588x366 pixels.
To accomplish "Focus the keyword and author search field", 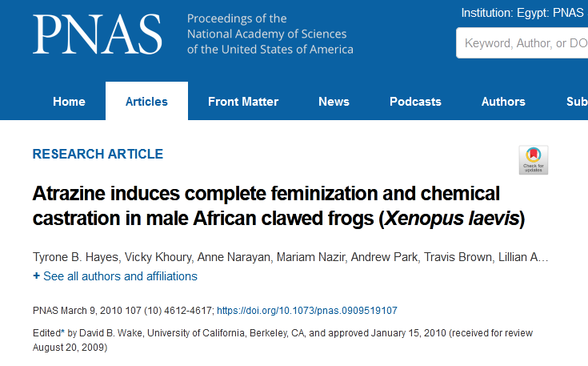I will (524, 42).
